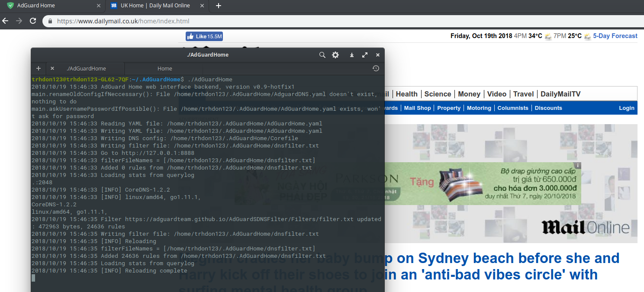
Task: Reload the Daily Mail page
Action: click(33, 21)
